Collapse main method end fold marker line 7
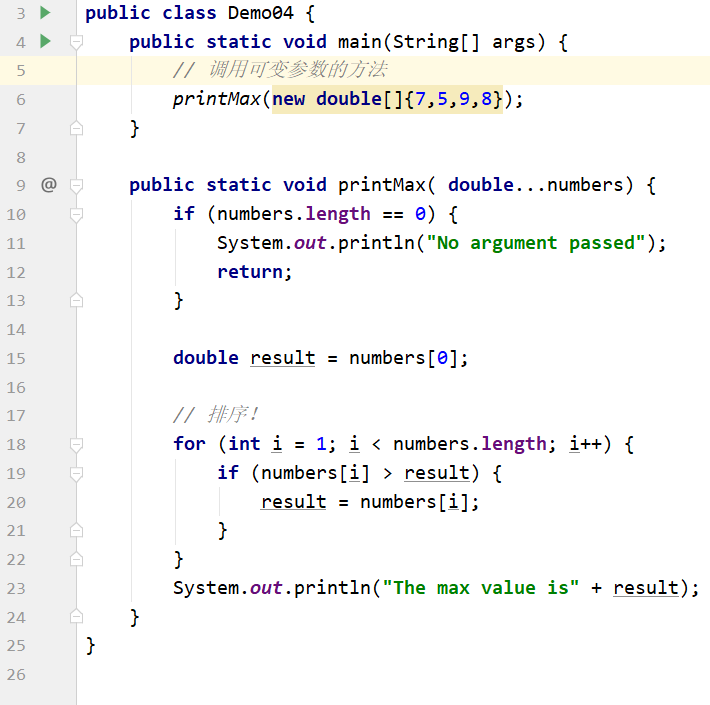The width and height of the screenshot is (710, 705). [76, 129]
